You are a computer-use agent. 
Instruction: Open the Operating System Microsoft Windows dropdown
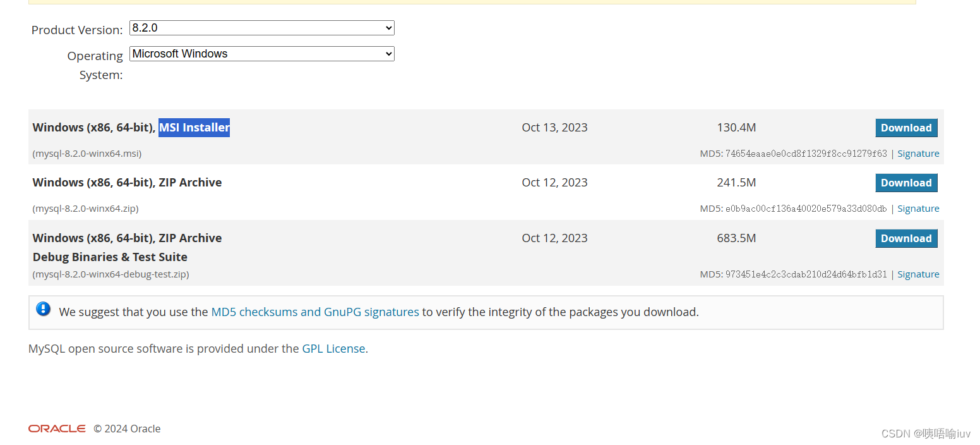click(261, 54)
